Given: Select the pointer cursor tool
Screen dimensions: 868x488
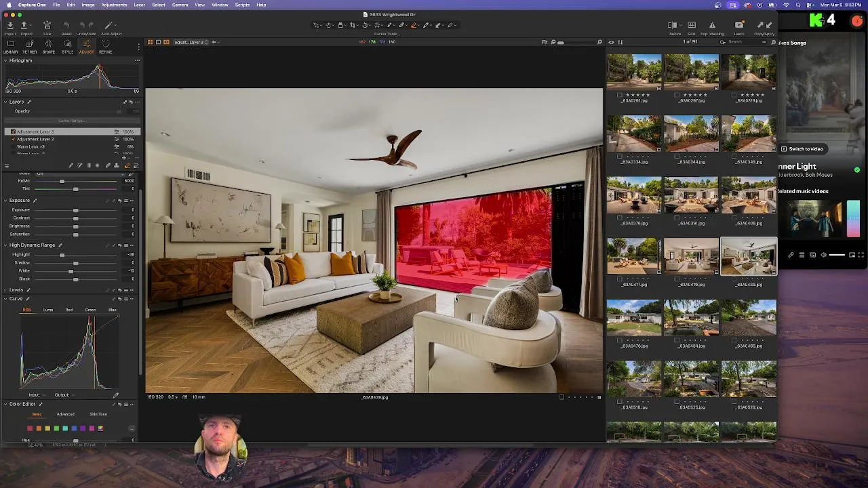Looking at the screenshot, I should [x=316, y=25].
